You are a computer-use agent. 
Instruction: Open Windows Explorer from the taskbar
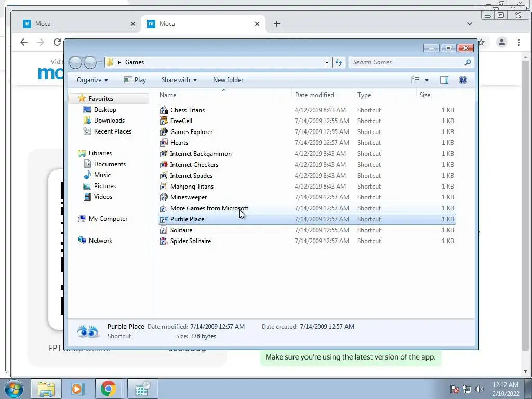point(46,389)
